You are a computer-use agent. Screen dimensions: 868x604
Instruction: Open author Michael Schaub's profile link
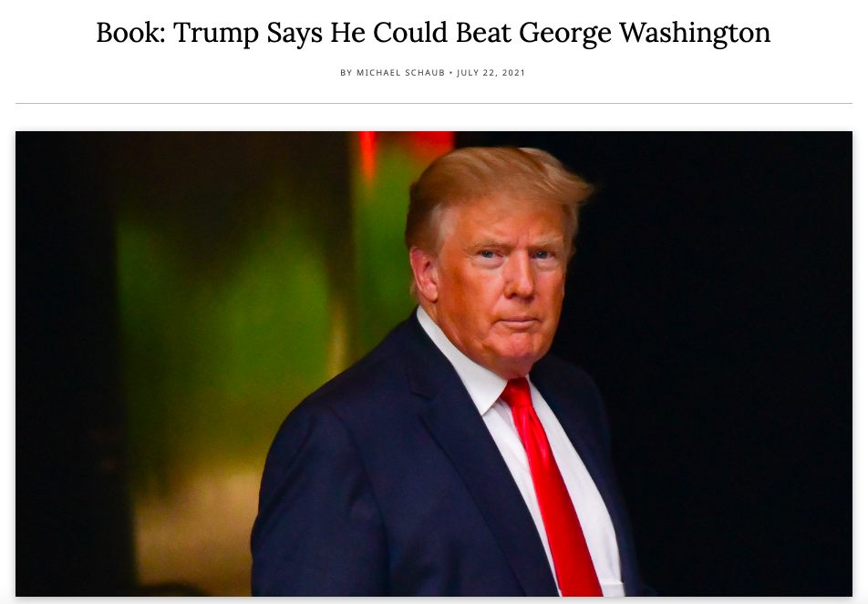coord(401,73)
